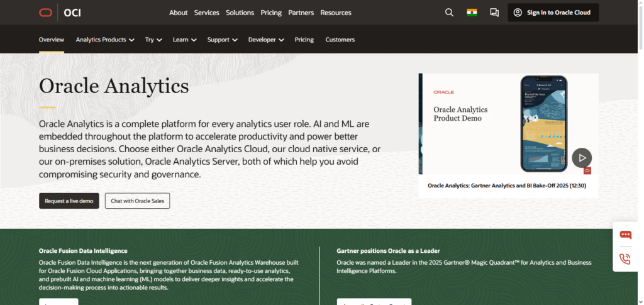Expand the Support dropdown

tap(223, 40)
